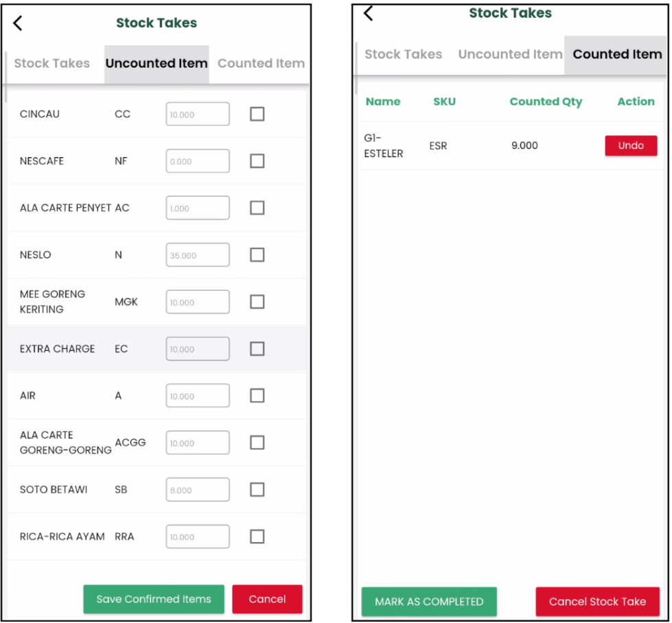Click Cancel Stock Take button
This screenshot has height=623, width=672.
point(597,602)
